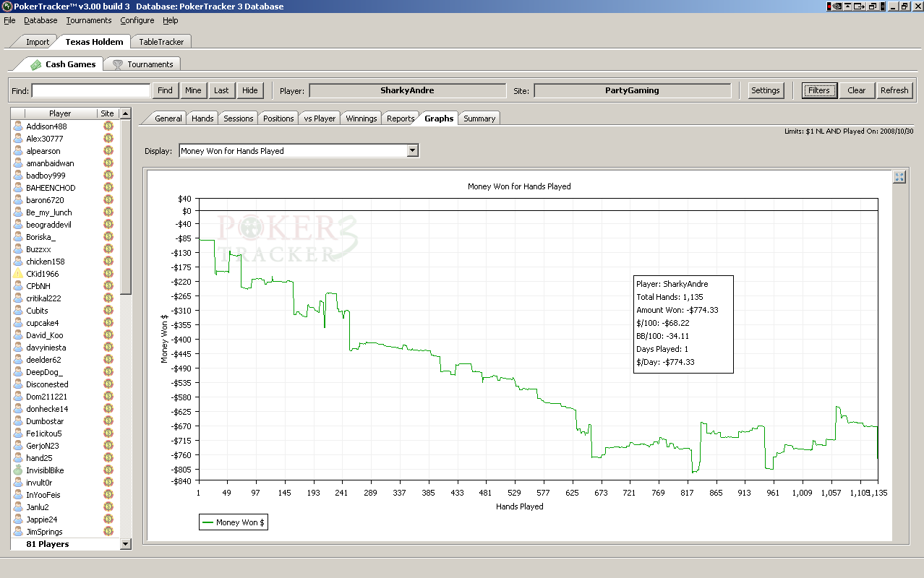Open the Summary tab
Viewport: 924px width, 578px height.
[479, 118]
